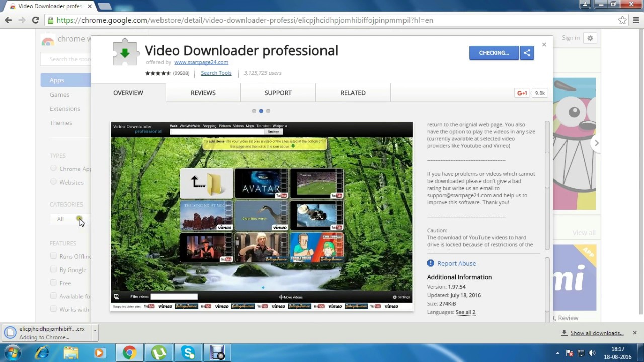
Task: Open the See all 2 languages link
Action: (x=465, y=312)
